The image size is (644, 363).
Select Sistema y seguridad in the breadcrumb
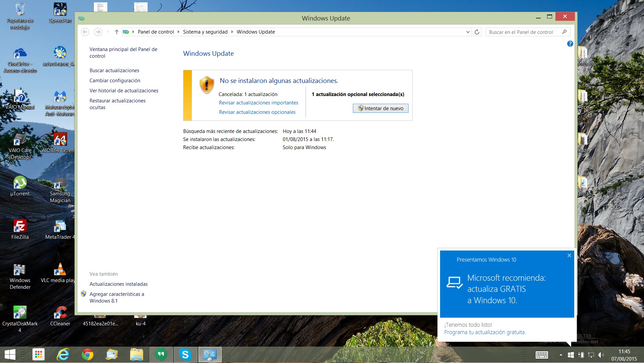point(205,32)
